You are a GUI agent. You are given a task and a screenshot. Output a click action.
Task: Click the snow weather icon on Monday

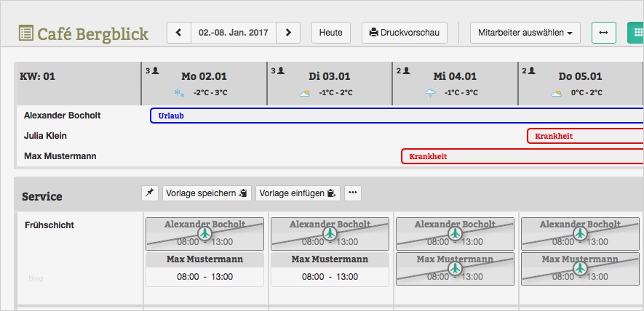(x=180, y=93)
